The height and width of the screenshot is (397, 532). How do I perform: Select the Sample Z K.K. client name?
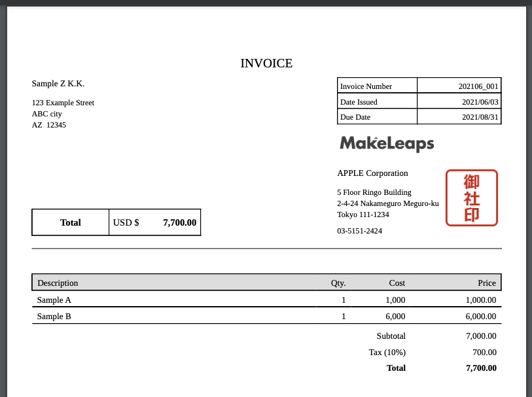point(58,84)
